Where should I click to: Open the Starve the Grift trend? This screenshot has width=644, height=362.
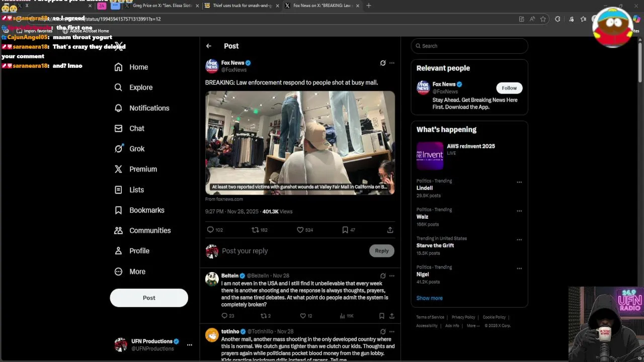[435, 245]
